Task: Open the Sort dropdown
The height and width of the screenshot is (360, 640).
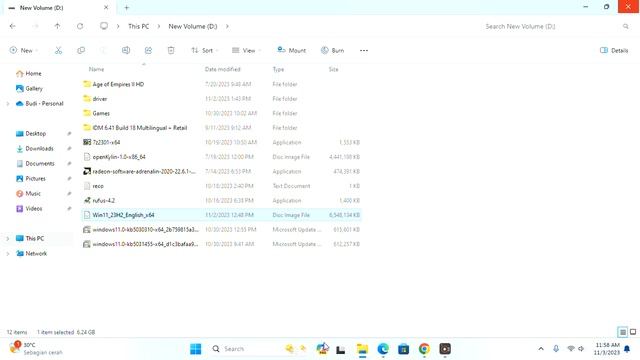Action: [x=204, y=50]
